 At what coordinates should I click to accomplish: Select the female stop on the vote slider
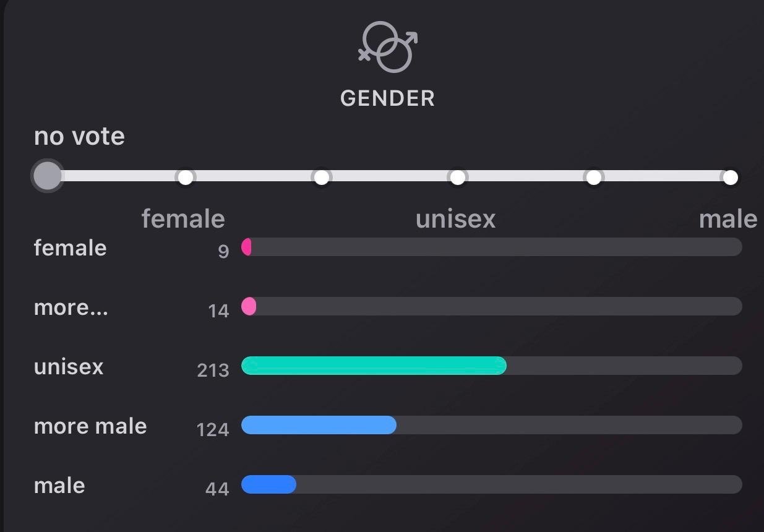click(185, 178)
